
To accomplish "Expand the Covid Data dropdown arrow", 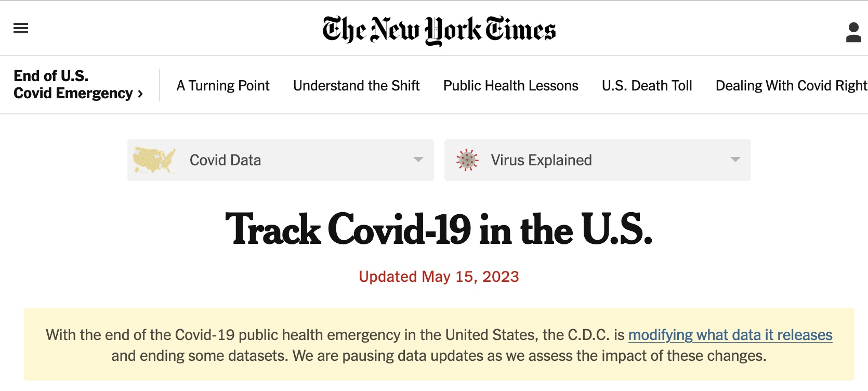I will pos(418,160).
